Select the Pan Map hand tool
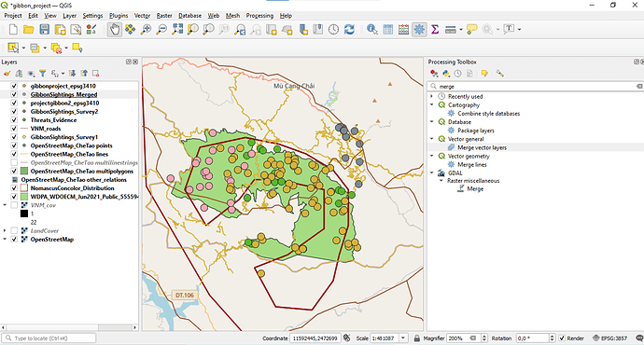Viewport: 644px width, 345px height. pos(115,30)
